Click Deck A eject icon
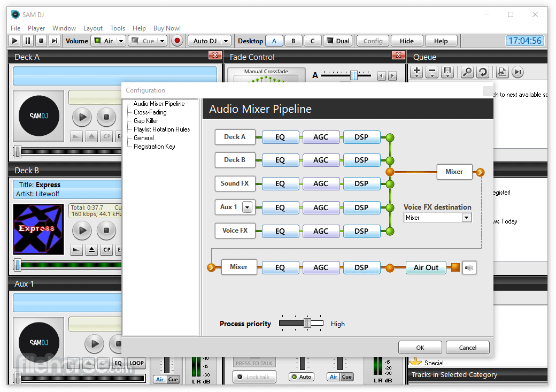The height and width of the screenshot is (392, 556). [x=91, y=136]
